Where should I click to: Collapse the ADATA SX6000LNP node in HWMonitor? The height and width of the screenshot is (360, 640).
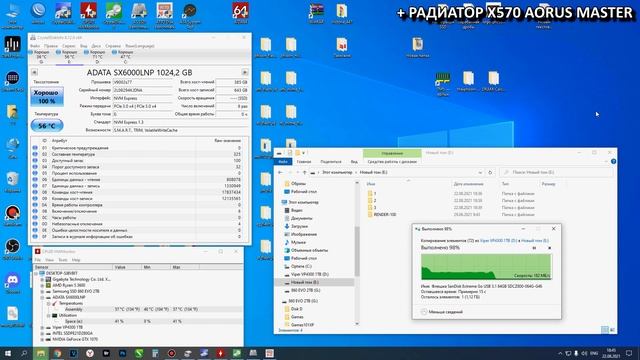(42, 298)
